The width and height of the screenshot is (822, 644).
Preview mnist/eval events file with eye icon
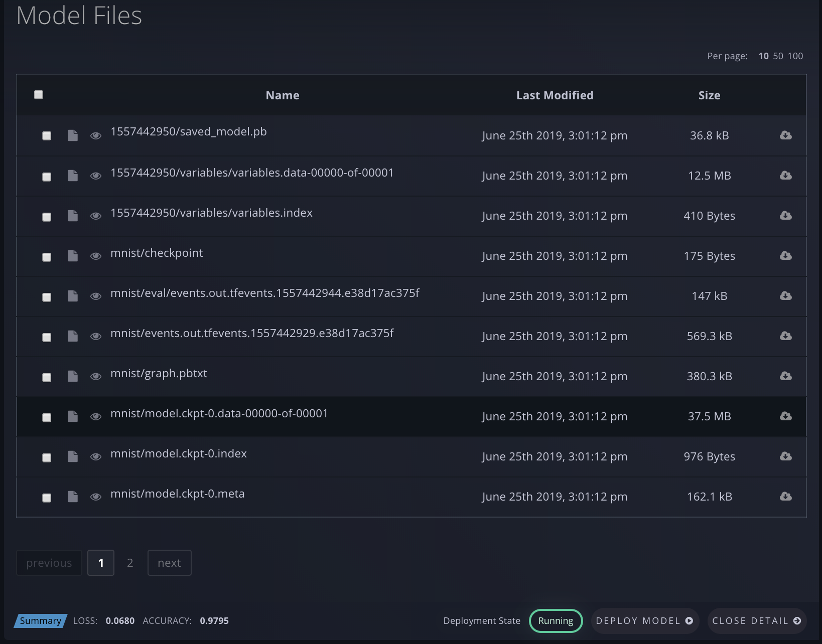point(96,296)
